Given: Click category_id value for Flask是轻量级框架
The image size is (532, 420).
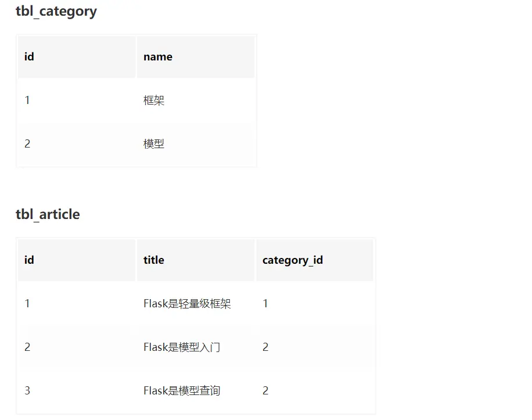Looking at the screenshot, I should 315,304.
